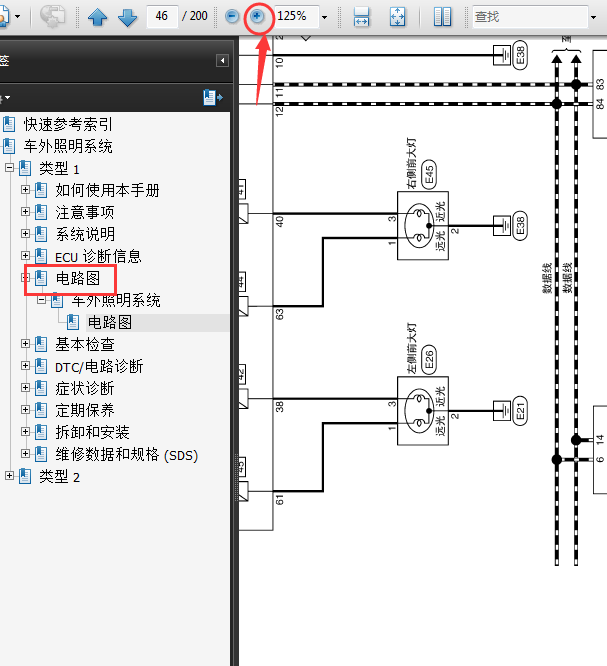Go to previous page with up arrow
The height and width of the screenshot is (666, 607).
coord(97,17)
